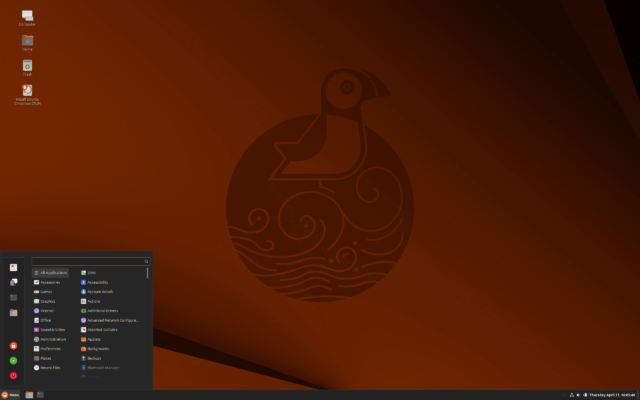This screenshot has height=400, width=640.
Task: Open the calendar from panel clock
Action: pos(612,395)
